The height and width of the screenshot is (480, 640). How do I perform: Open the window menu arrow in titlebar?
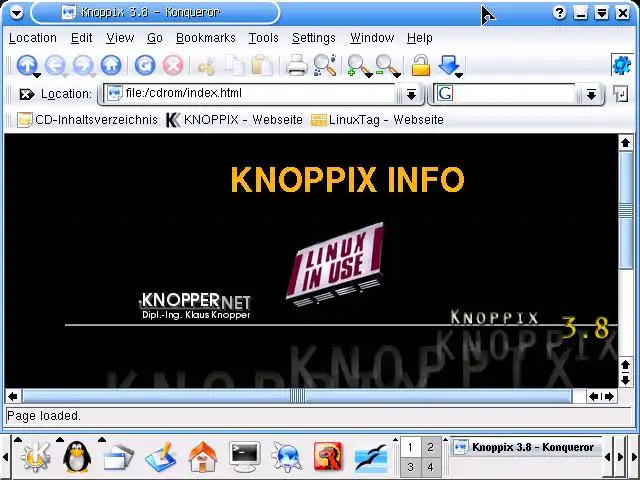(16, 13)
